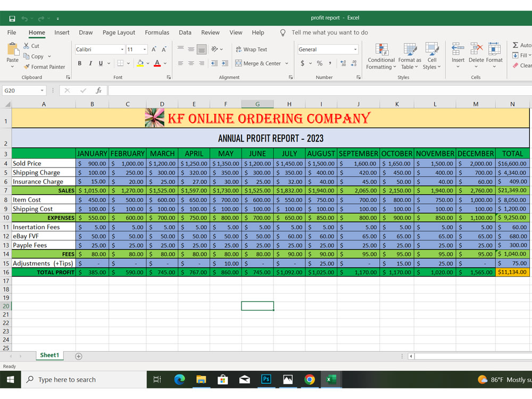532x399 pixels.
Task: Click the Cut command
Action: pyautogui.click(x=29, y=46)
